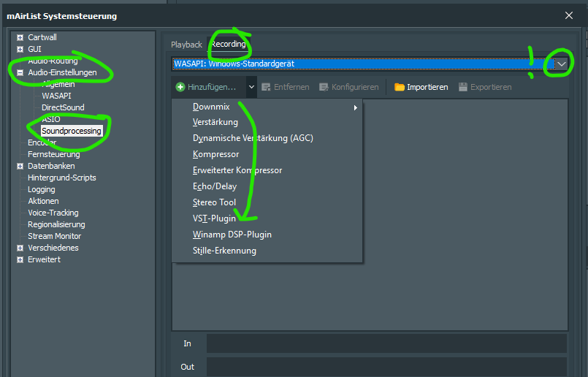Click the WASAPI: Windows-Standardgerät combo field
Image resolution: width=588 pixels, height=377 pixels.
pyautogui.click(x=363, y=64)
